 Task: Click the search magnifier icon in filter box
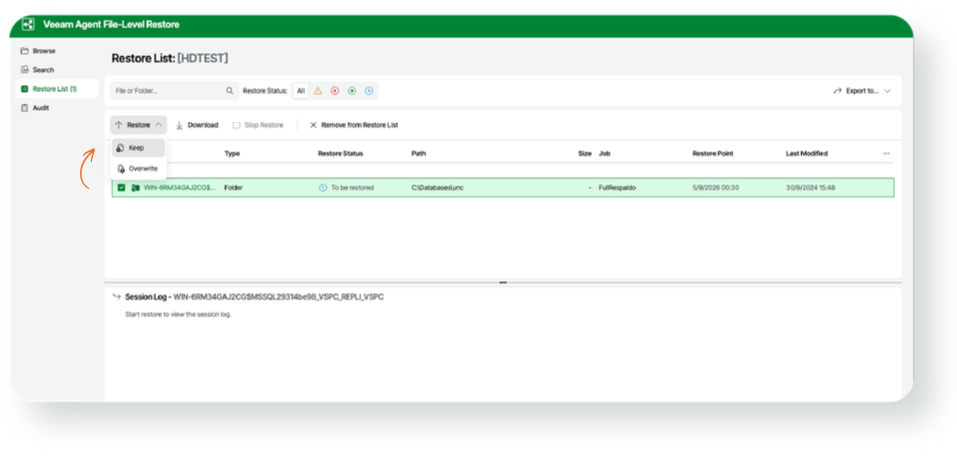click(229, 91)
